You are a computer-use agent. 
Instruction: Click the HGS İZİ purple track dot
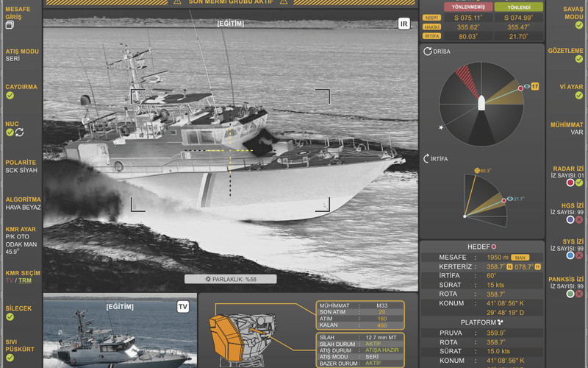tap(570, 219)
